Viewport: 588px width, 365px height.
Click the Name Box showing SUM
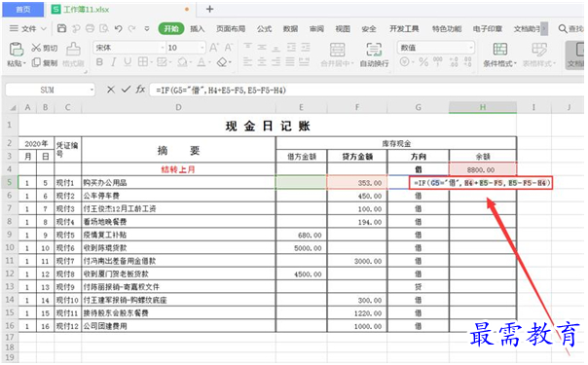47,90
